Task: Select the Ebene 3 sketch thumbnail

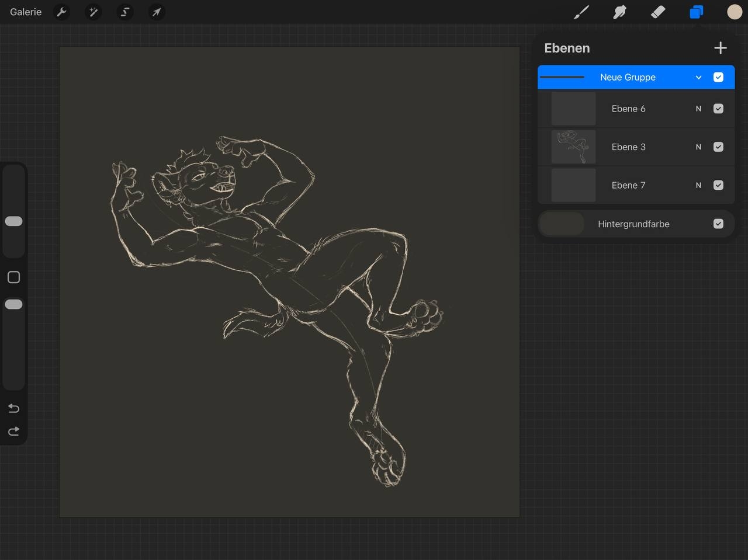Action: (x=573, y=147)
